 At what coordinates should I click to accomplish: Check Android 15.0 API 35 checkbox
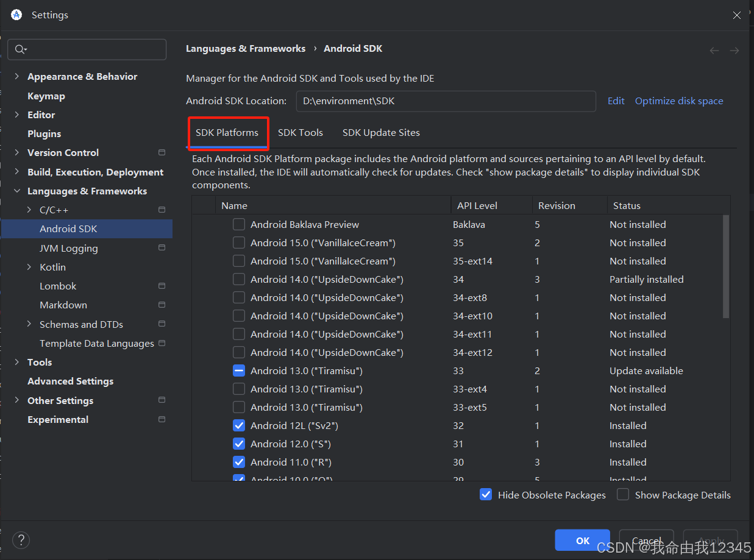(239, 243)
